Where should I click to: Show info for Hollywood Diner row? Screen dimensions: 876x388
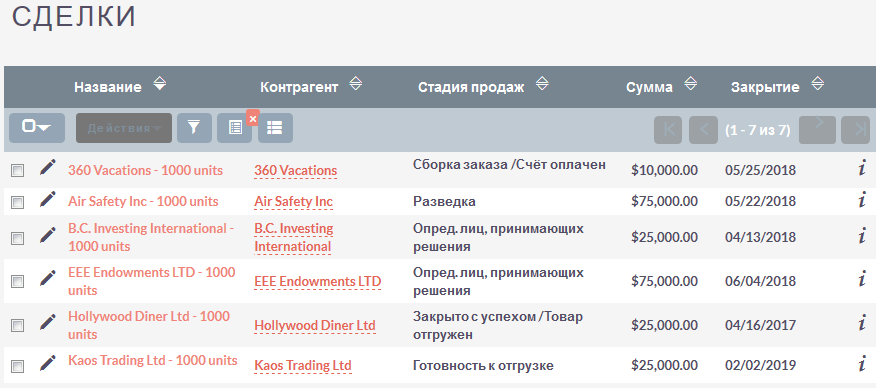pyautogui.click(x=862, y=322)
